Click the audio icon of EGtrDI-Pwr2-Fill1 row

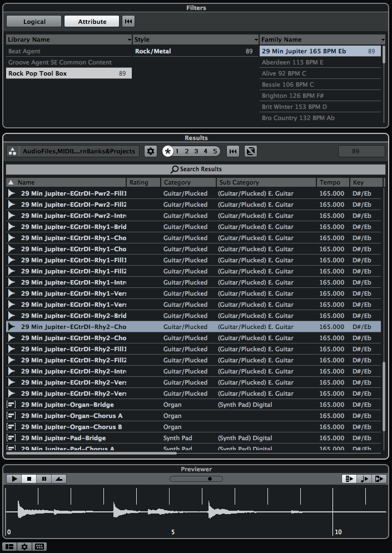12,193
